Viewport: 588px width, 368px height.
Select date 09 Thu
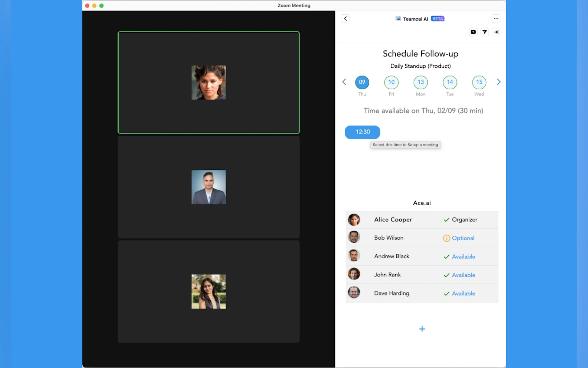pos(362,82)
